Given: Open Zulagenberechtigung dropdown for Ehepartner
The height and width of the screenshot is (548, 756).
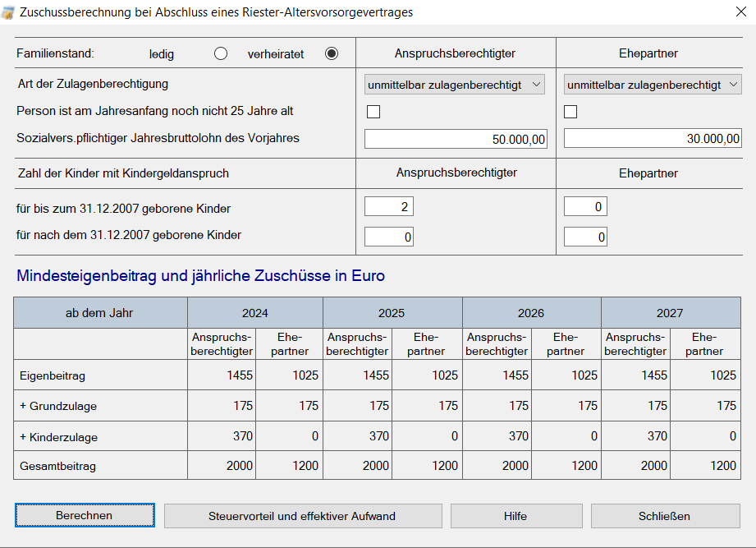Looking at the screenshot, I should coord(653,85).
